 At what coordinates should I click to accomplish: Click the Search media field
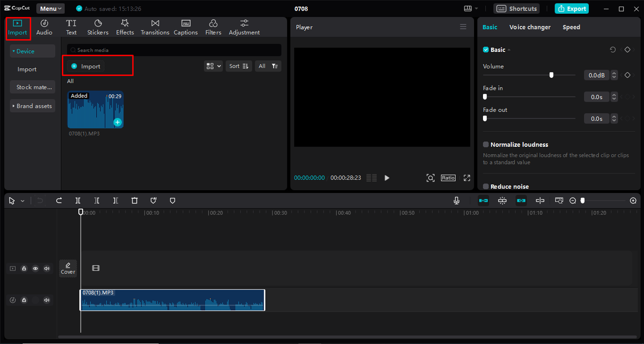point(174,50)
